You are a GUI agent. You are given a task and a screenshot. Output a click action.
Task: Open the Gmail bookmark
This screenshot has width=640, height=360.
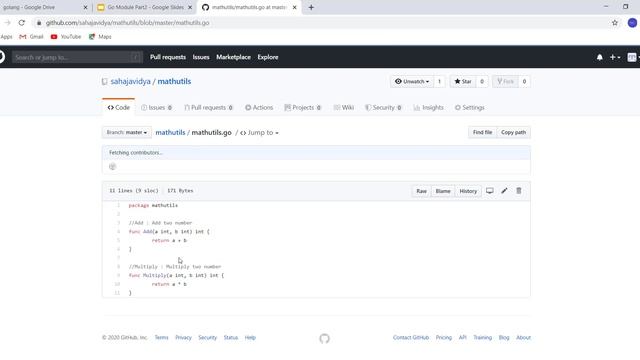click(x=31, y=37)
